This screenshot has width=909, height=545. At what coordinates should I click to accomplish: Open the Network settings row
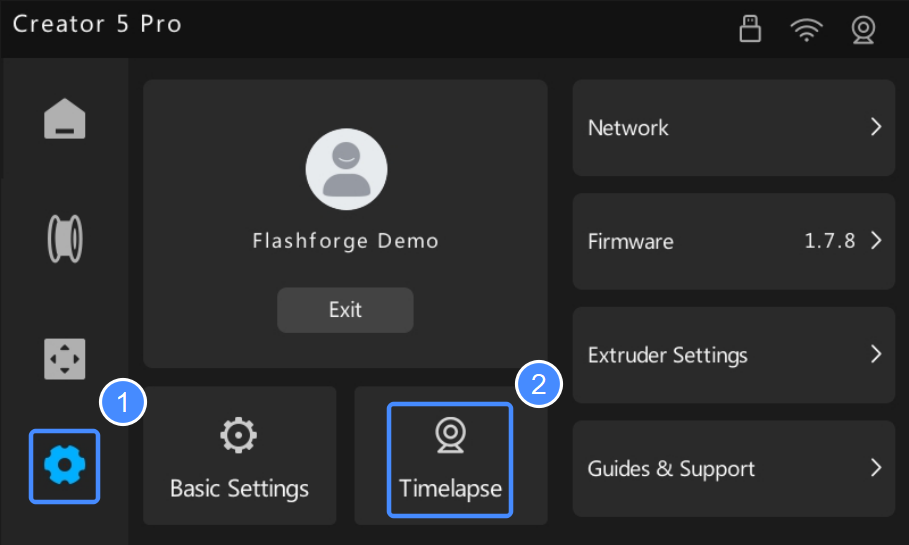pos(734,128)
